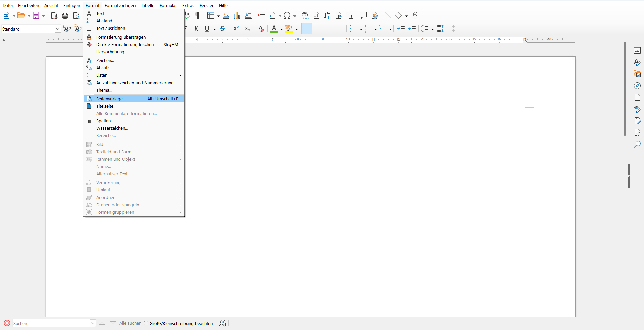This screenshot has height=330, width=644.
Task: Expand the font color dropdown arrow
Action: [x=282, y=29]
